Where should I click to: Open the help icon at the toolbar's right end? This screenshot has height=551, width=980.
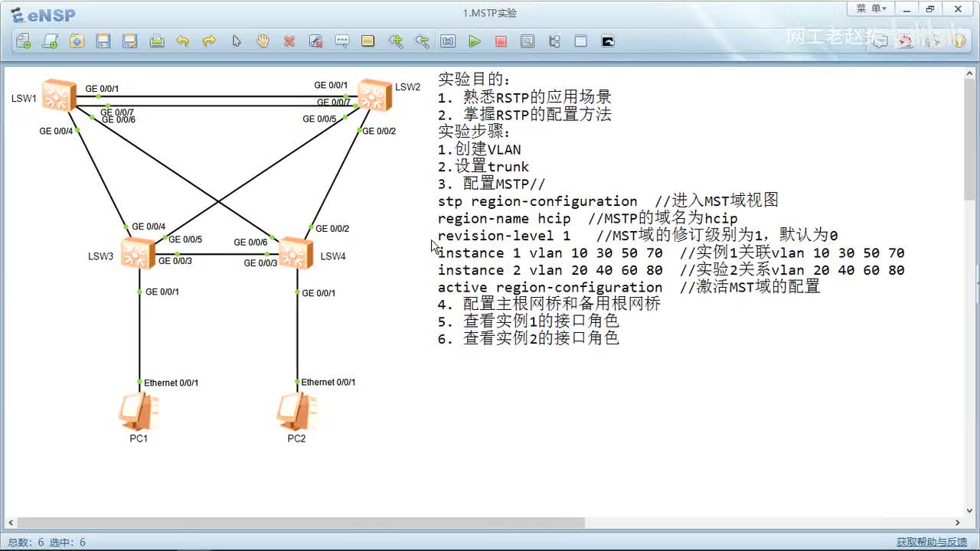959,41
